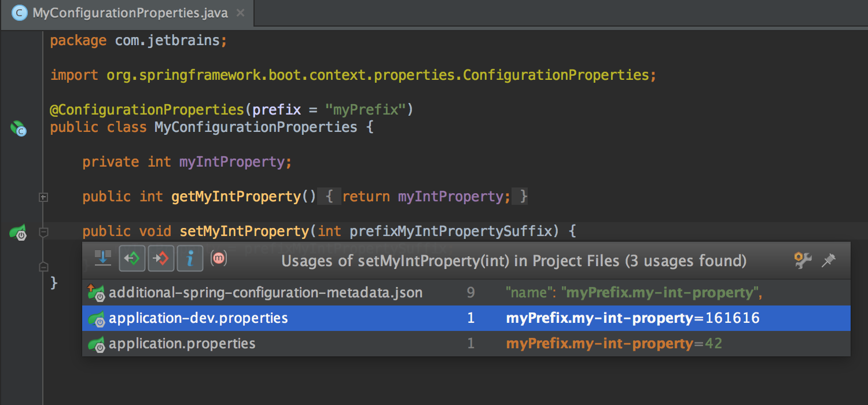Collapse the getMyIntProperty method fold
Image resolution: width=868 pixels, height=405 pixels.
43,197
